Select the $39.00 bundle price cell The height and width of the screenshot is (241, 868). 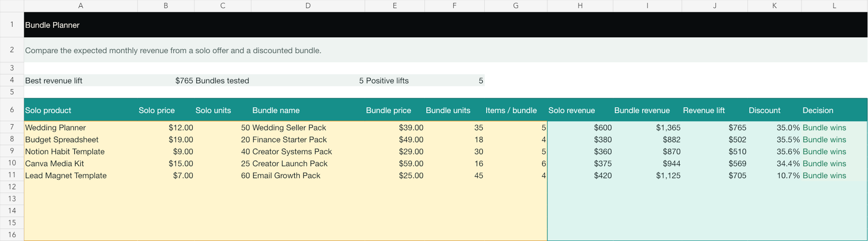pos(395,127)
